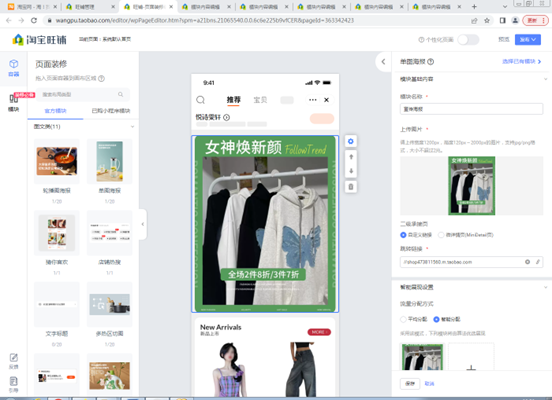Move the banner module up
This screenshot has width=552, height=400.
tap(351, 157)
